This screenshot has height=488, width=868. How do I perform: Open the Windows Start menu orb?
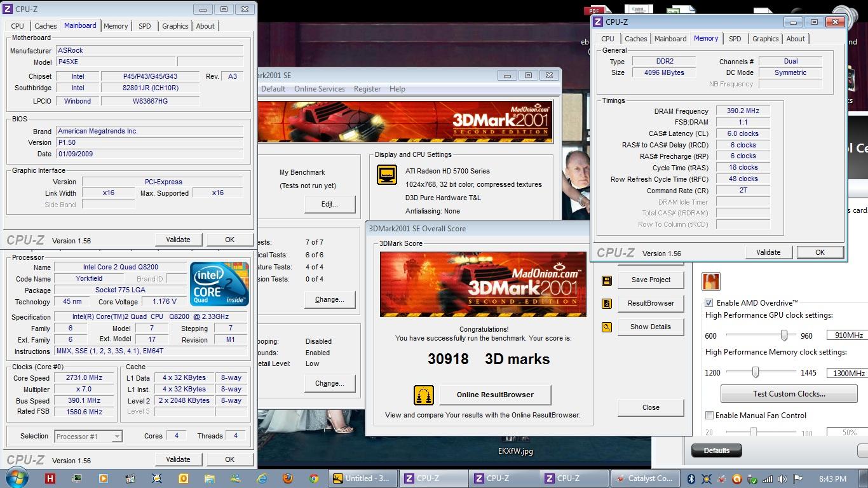[16, 478]
